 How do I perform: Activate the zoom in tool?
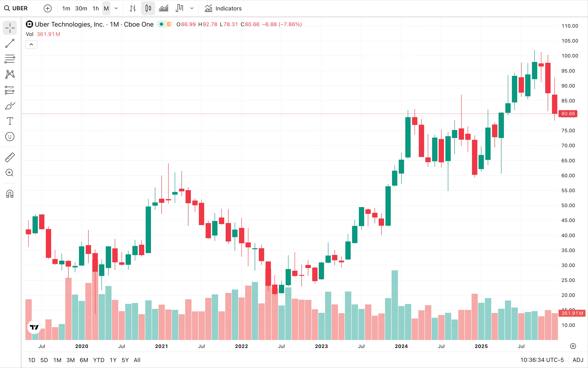[x=10, y=173]
